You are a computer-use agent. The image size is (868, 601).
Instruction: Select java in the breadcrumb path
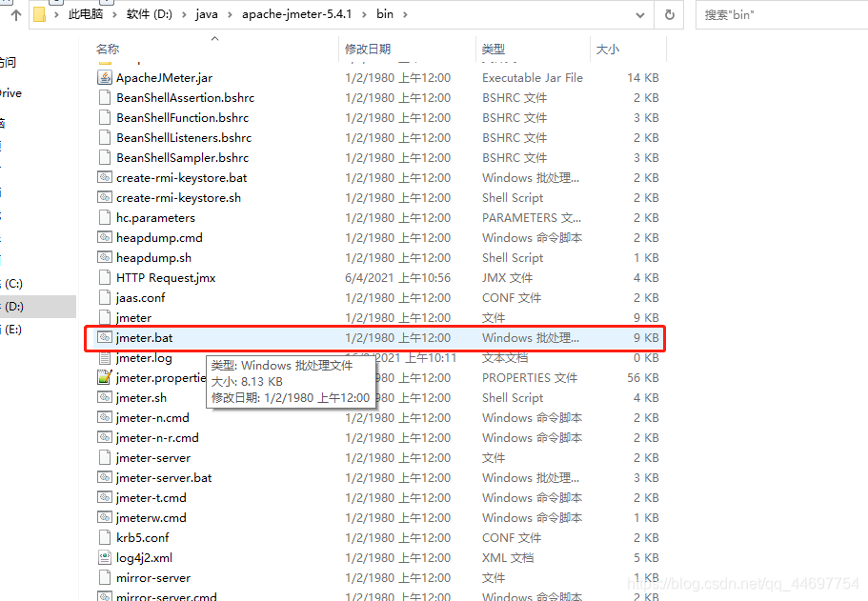pyautogui.click(x=207, y=14)
